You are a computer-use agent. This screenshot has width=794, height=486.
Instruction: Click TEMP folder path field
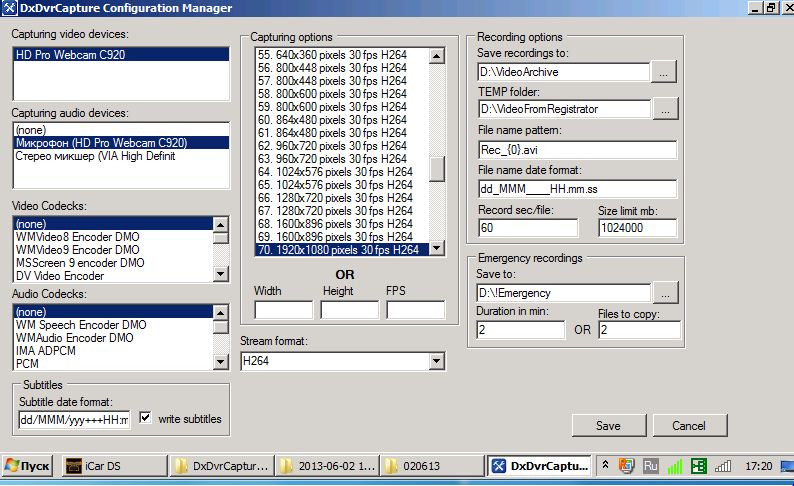[565, 109]
